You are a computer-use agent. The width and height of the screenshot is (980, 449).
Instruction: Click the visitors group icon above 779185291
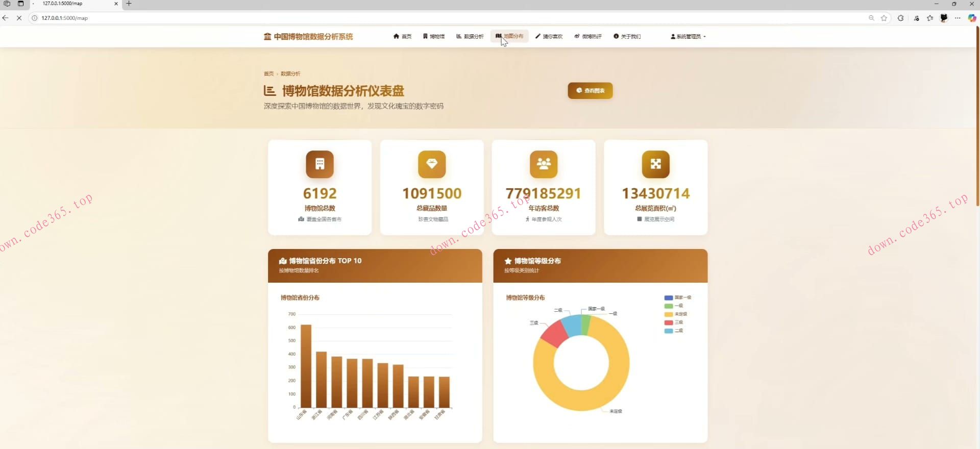[x=544, y=164]
